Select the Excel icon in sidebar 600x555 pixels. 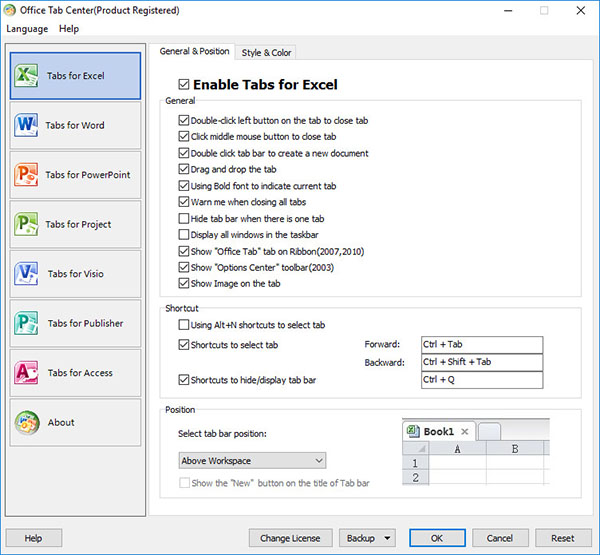click(x=26, y=75)
